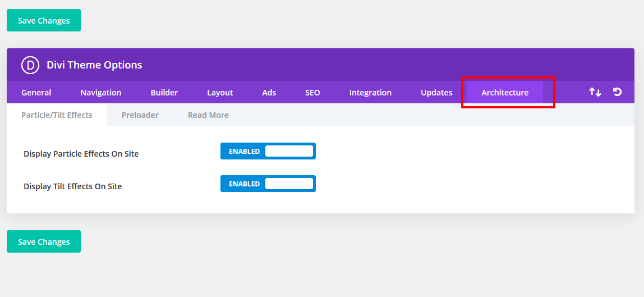Click the Display Tilt Effects On Site label

73,186
